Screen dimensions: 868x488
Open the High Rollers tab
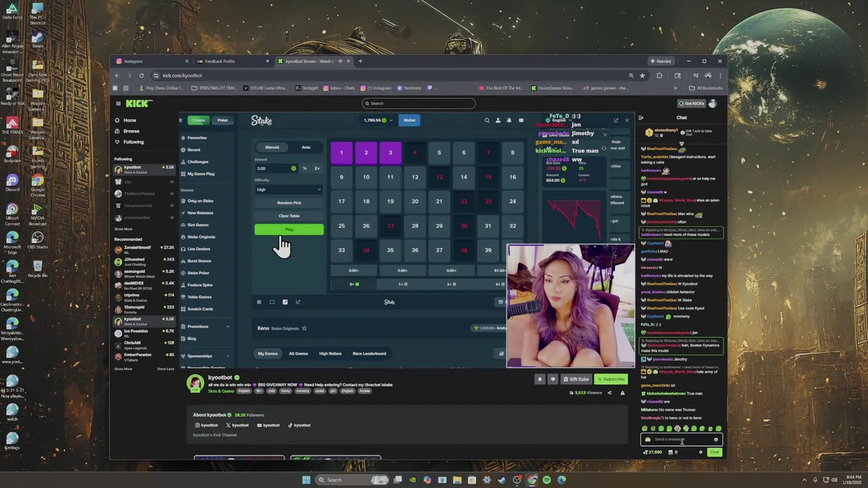point(330,353)
